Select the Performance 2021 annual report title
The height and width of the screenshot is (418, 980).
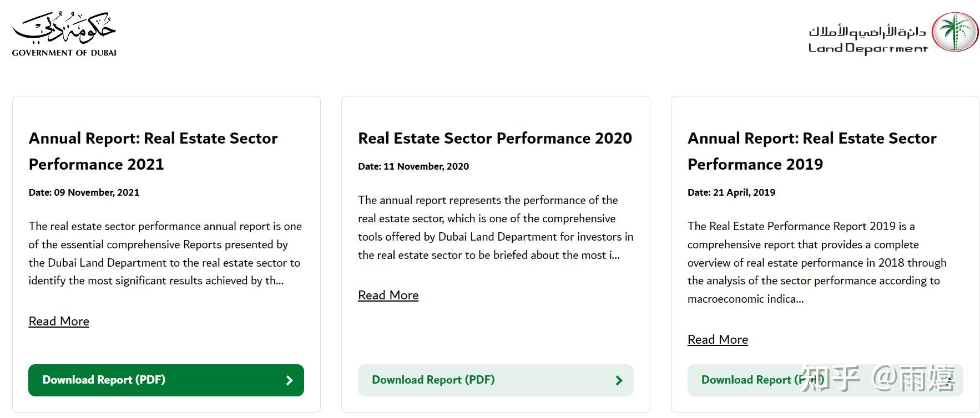[153, 151]
